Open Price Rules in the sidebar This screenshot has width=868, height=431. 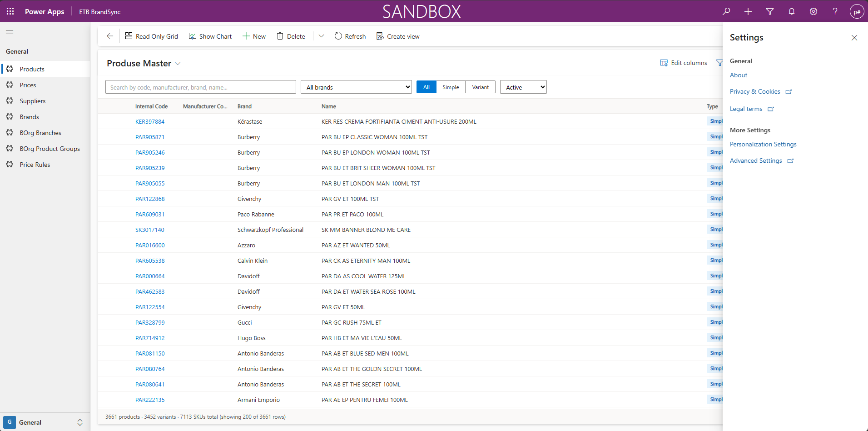[45, 165]
